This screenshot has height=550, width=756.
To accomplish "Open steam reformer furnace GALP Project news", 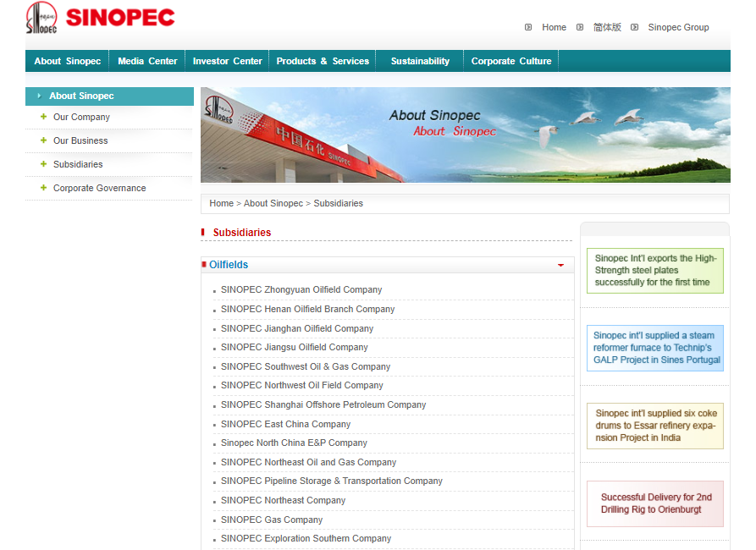I will 654,348.
